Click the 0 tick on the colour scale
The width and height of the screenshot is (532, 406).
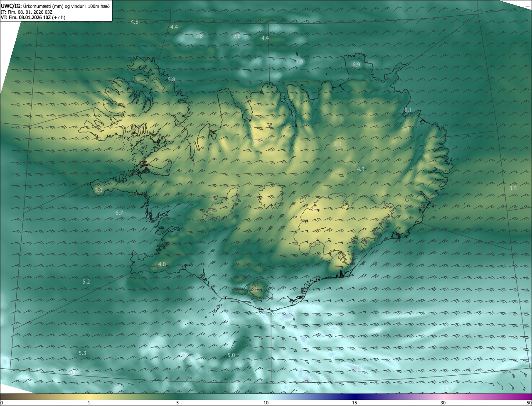(x=2, y=403)
